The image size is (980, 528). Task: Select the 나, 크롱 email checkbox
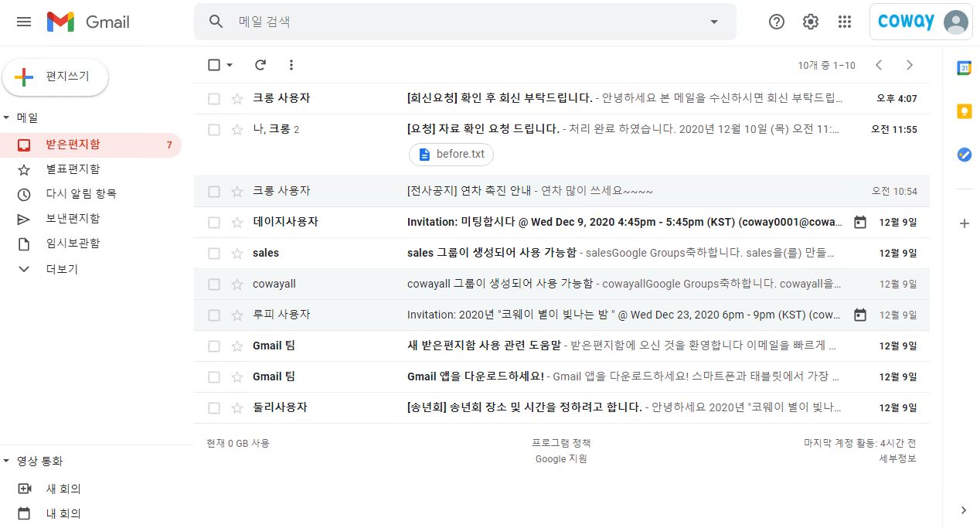pyautogui.click(x=214, y=130)
